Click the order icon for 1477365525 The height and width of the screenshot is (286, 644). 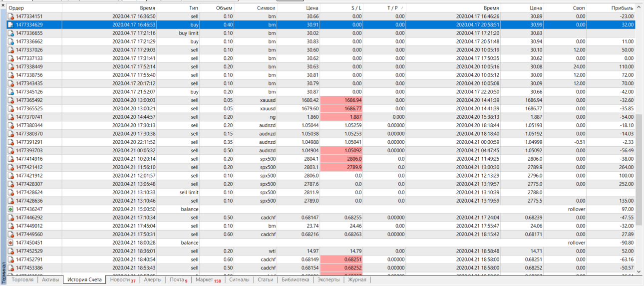(10, 108)
